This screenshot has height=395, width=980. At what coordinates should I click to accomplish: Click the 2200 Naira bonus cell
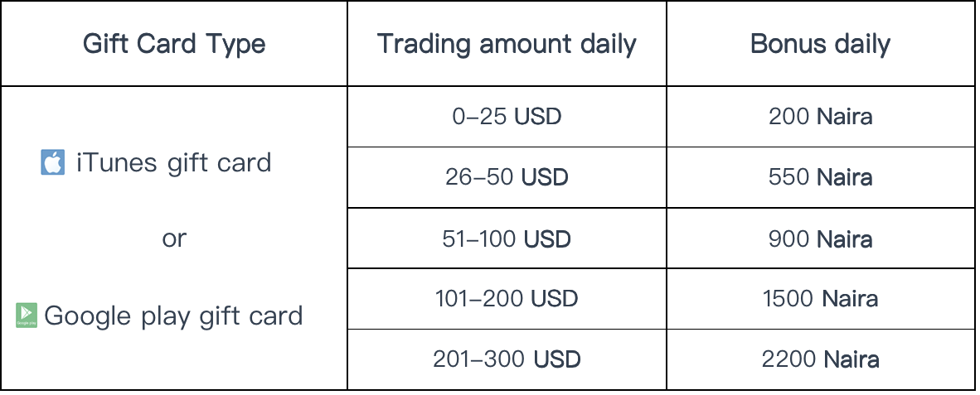[821, 359]
